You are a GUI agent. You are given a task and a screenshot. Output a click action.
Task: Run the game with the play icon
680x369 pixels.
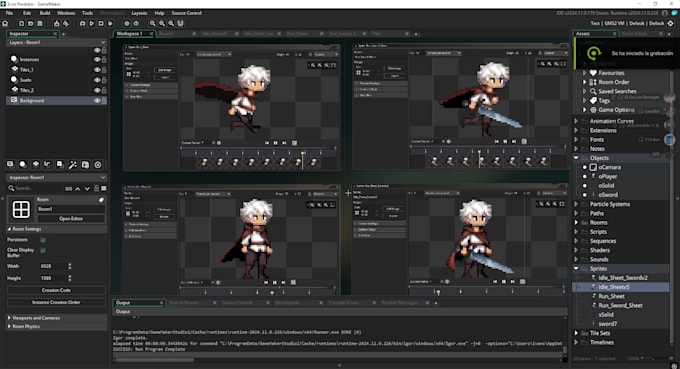[92, 23]
